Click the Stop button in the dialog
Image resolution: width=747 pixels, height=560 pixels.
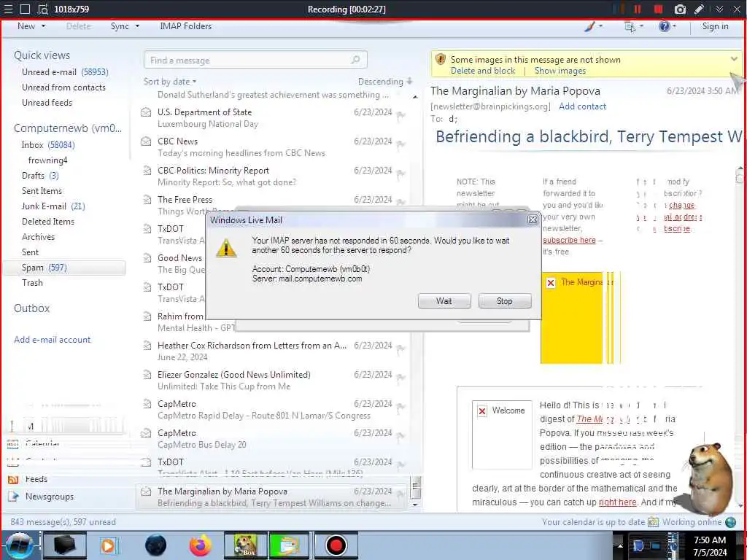505,301
